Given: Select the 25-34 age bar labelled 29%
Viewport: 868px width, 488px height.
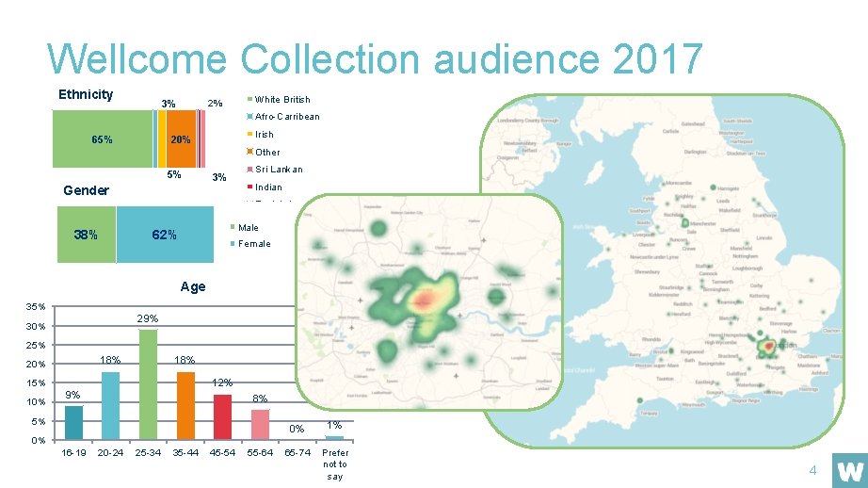Looking at the screenshot, I should (148, 385).
